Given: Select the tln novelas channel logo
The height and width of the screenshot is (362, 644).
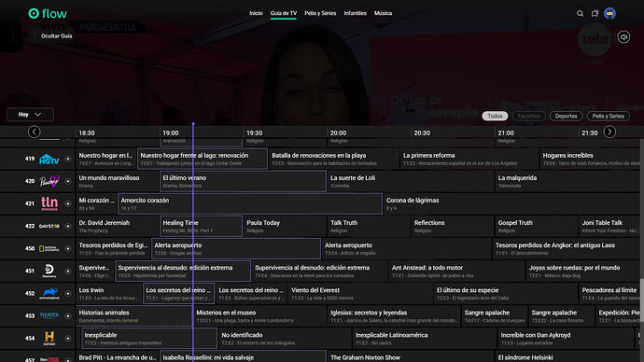Looking at the screenshot, I should [49, 203].
